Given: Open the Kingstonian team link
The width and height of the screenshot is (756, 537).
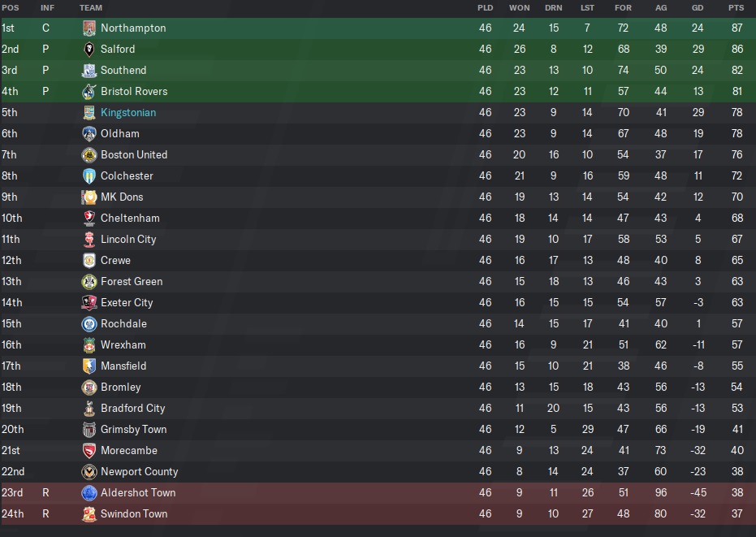Looking at the screenshot, I should point(128,113).
